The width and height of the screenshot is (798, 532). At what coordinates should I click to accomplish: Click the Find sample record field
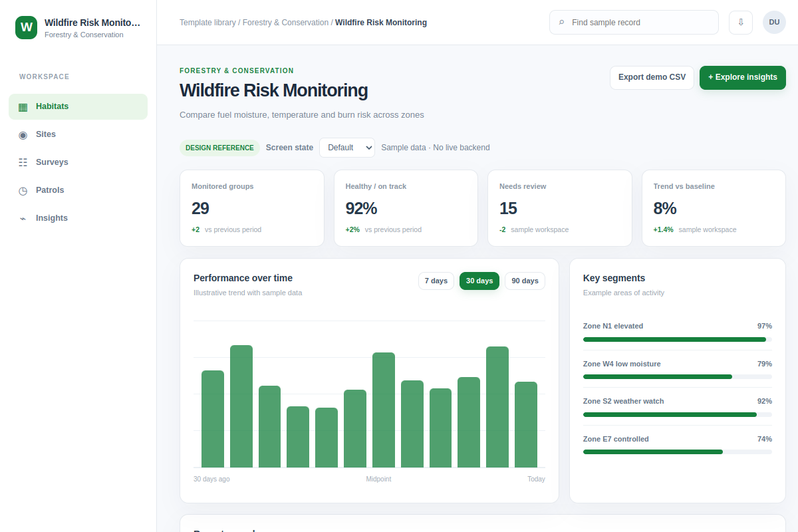pos(634,22)
